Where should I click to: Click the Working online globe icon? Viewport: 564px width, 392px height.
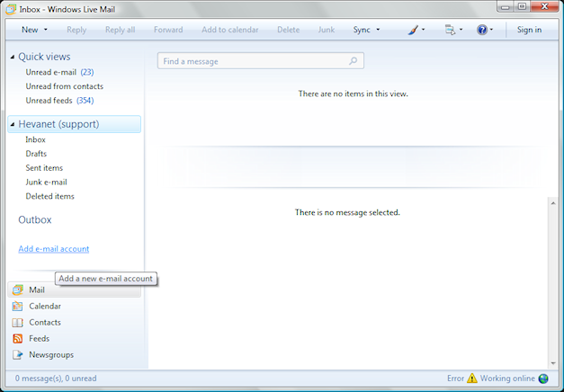[543, 379]
